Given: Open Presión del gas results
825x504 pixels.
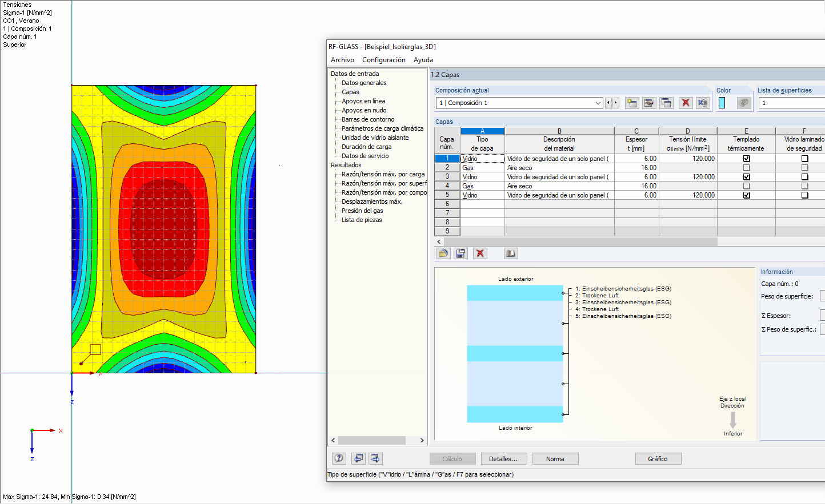Looking at the screenshot, I should (362, 211).
